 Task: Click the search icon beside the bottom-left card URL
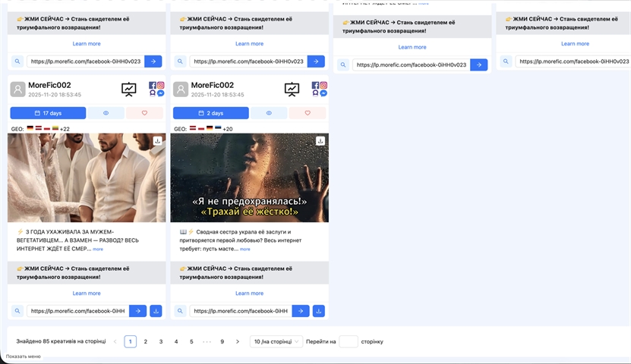coord(17,311)
